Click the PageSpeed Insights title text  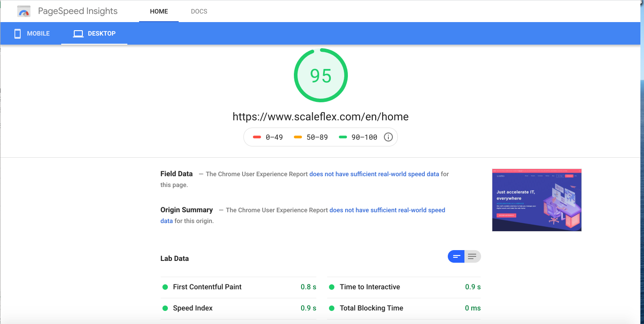coord(78,11)
